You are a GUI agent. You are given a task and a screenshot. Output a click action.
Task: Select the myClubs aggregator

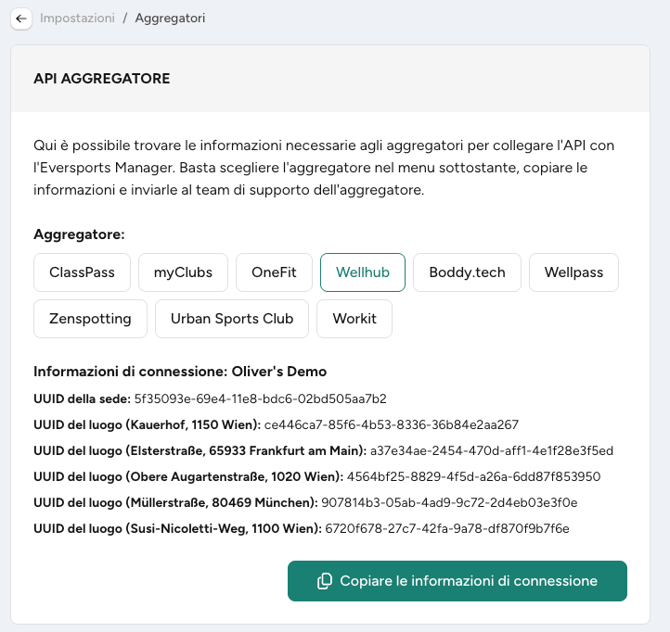click(183, 273)
